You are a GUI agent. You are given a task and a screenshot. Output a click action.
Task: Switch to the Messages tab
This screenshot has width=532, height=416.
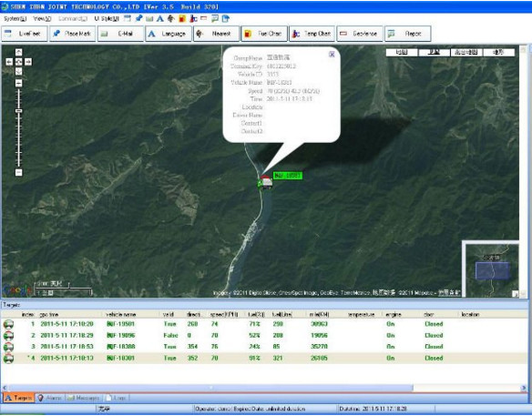click(x=84, y=398)
